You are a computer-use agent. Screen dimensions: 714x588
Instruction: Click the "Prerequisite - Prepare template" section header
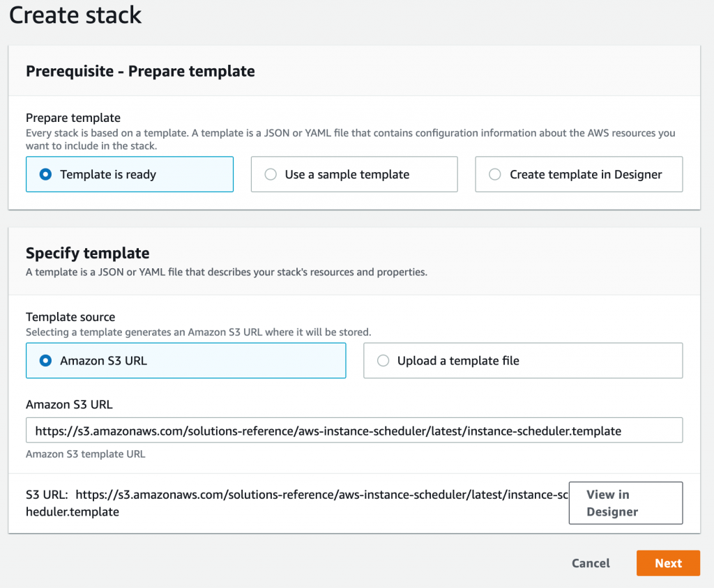pyautogui.click(x=140, y=71)
